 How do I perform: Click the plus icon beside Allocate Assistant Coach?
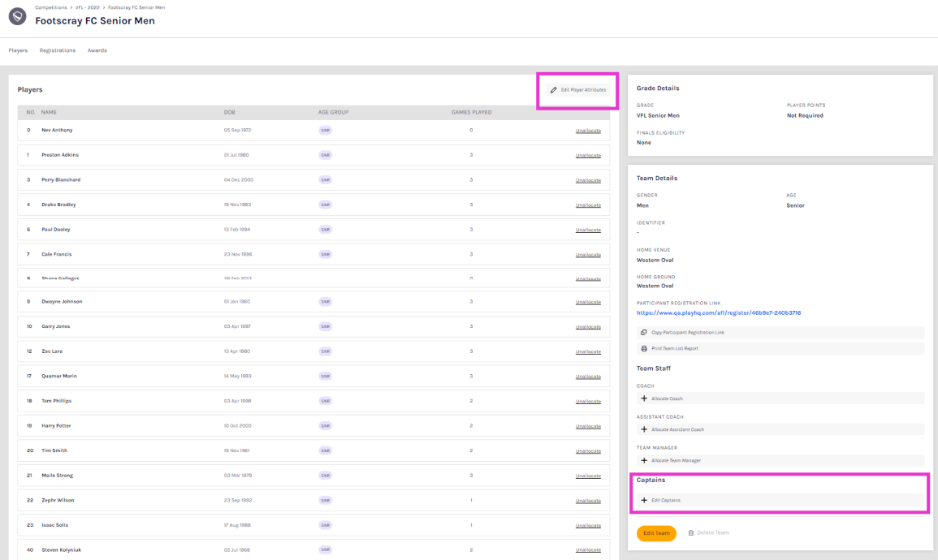click(644, 429)
